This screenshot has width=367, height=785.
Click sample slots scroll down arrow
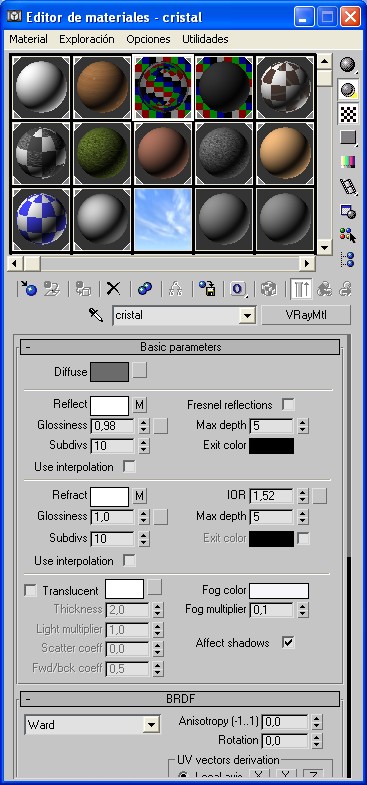325,247
